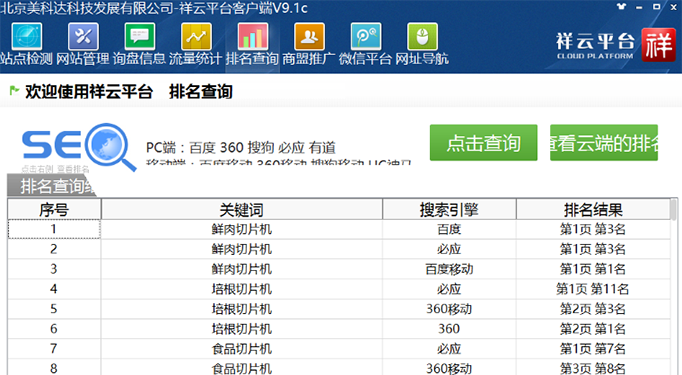Select the 排名查询 results tab
This screenshot has height=375, width=682.
point(52,186)
